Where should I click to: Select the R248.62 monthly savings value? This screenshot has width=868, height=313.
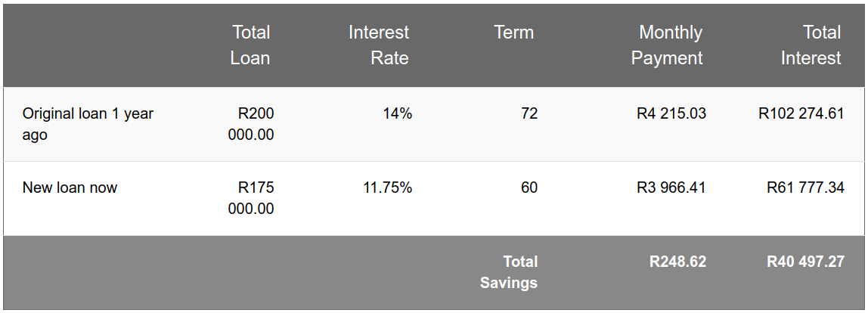click(x=678, y=262)
